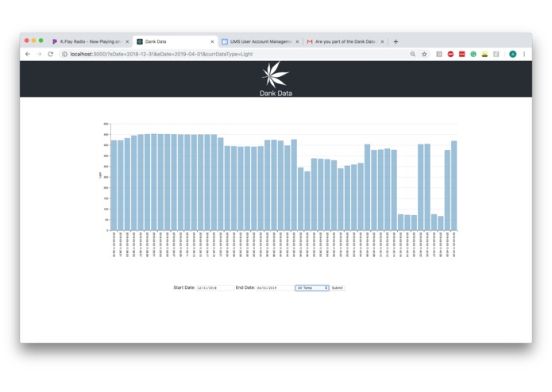Bookmark this page with the star

coord(424,54)
